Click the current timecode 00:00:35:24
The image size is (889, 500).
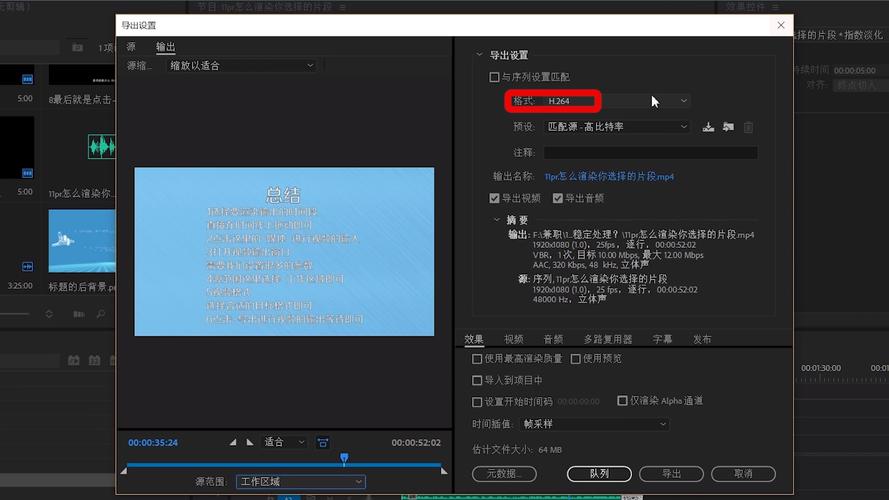(153, 443)
